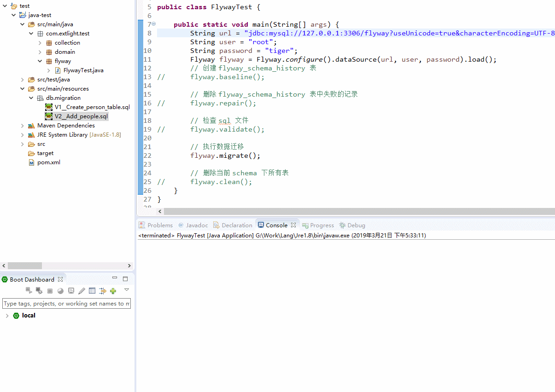The image size is (555, 392).
Task: Expand the Maven Dependencies node
Action: point(23,125)
